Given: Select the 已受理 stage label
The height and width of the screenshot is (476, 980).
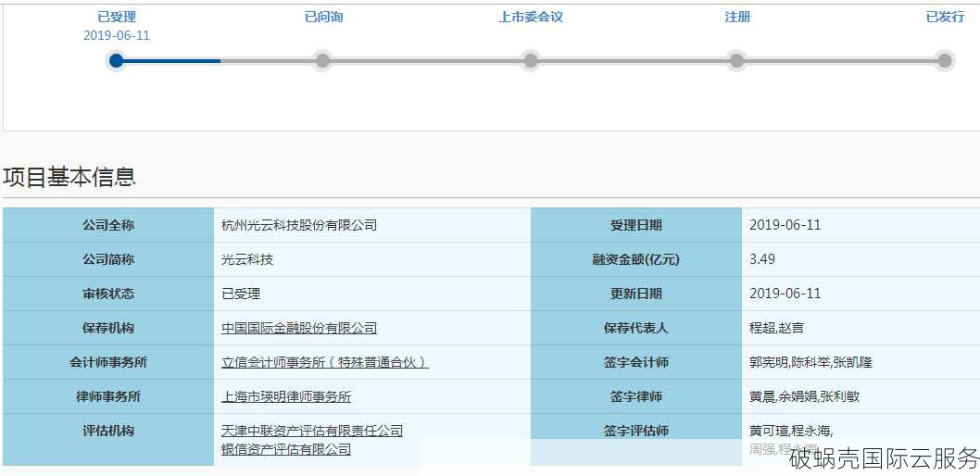Looking at the screenshot, I should 117,18.
